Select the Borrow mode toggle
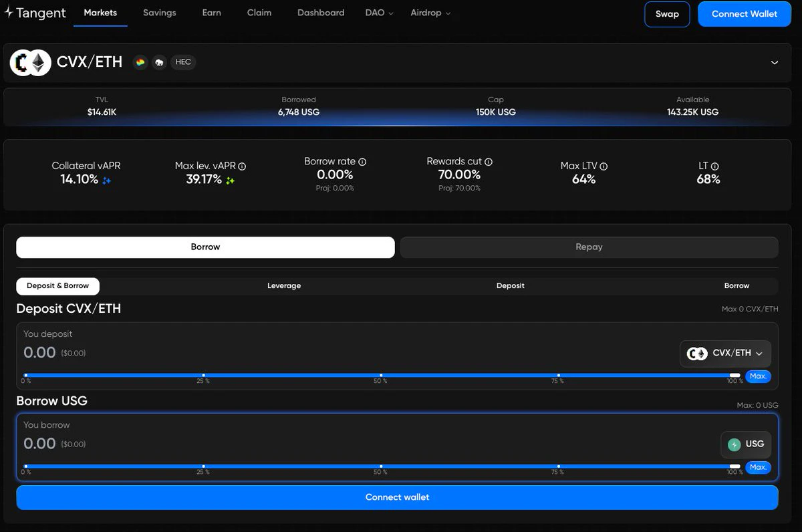802x532 pixels. click(x=205, y=247)
